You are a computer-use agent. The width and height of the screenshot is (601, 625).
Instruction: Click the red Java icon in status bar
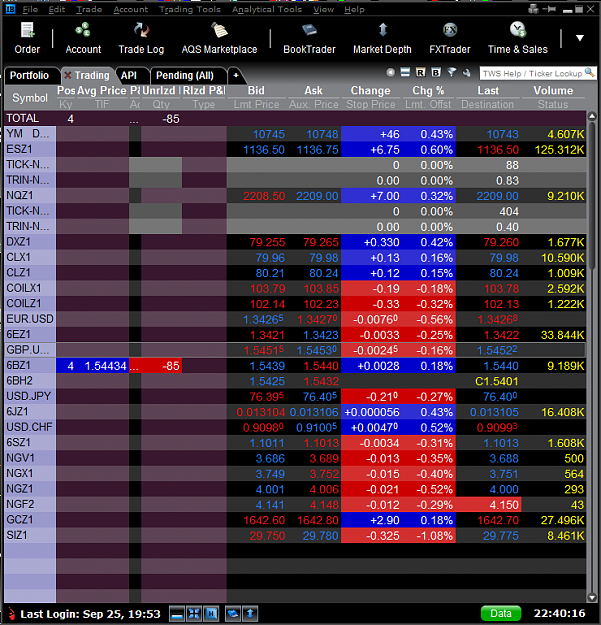click(x=11, y=614)
